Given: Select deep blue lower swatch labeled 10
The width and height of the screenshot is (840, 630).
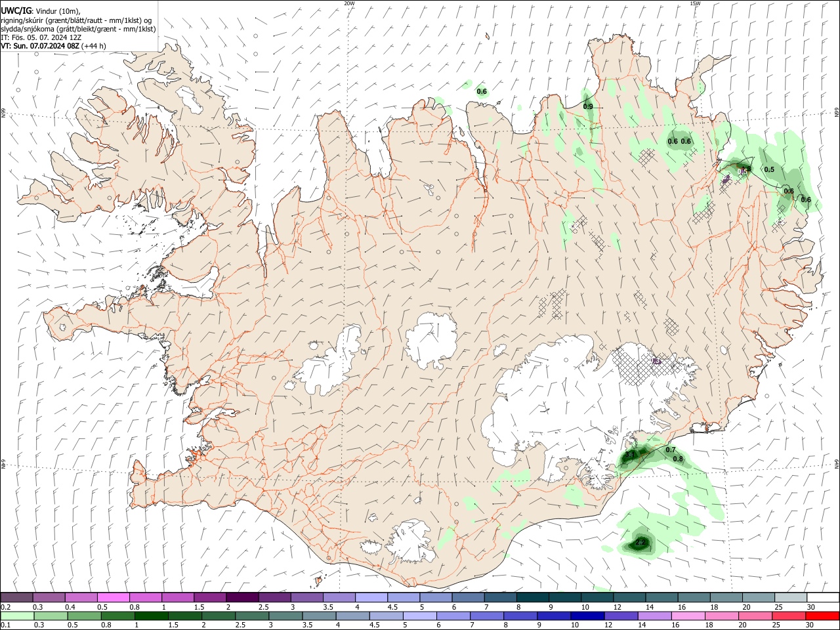Looking at the screenshot, I should click(586, 616).
